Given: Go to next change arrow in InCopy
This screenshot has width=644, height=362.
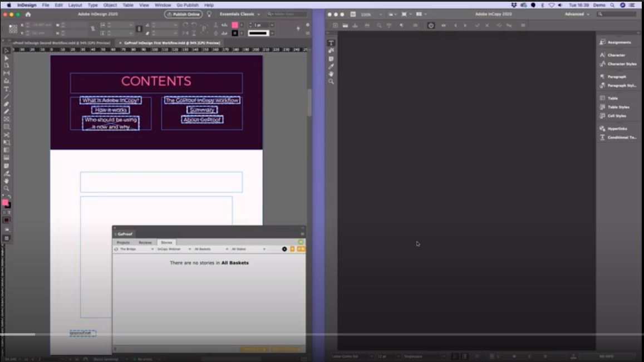Looking at the screenshot, I should coord(465,26).
